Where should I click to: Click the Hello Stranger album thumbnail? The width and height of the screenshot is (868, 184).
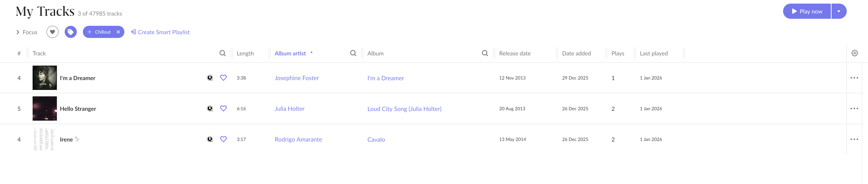click(x=45, y=109)
